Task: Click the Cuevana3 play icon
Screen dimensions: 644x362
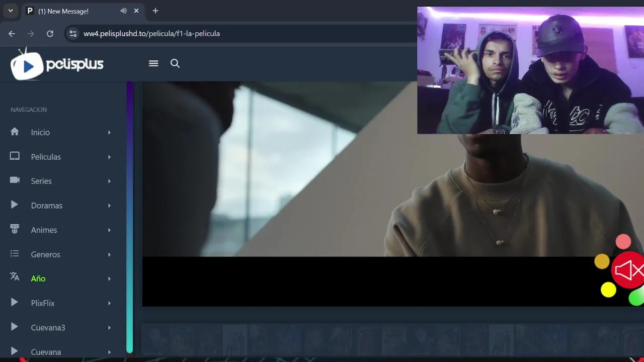Action: 15,327
